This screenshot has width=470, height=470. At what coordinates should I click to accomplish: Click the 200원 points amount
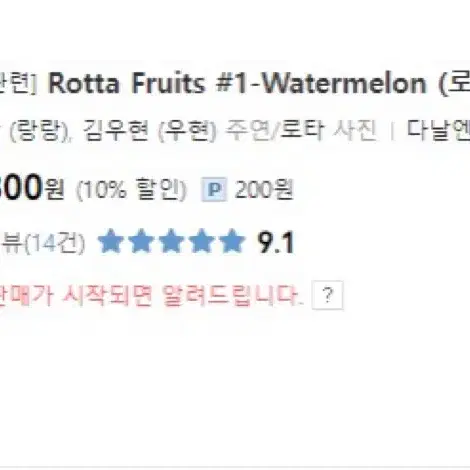264,190
